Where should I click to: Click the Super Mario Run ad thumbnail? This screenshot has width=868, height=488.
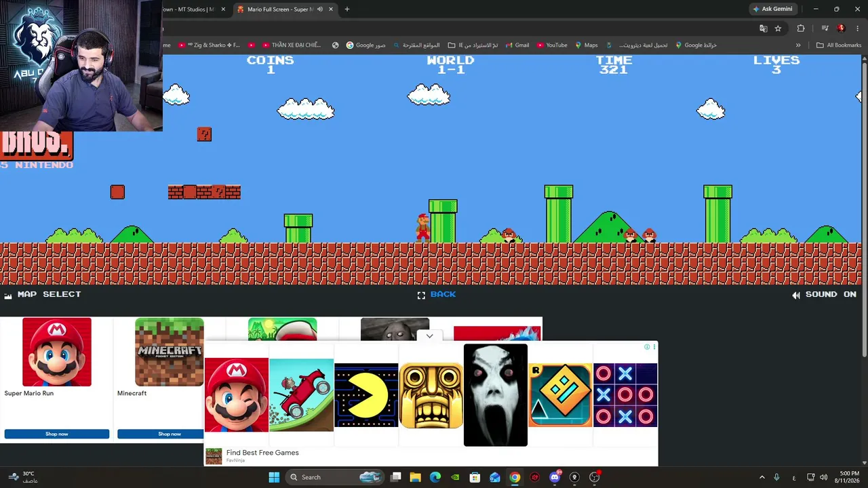click(57, 352)
